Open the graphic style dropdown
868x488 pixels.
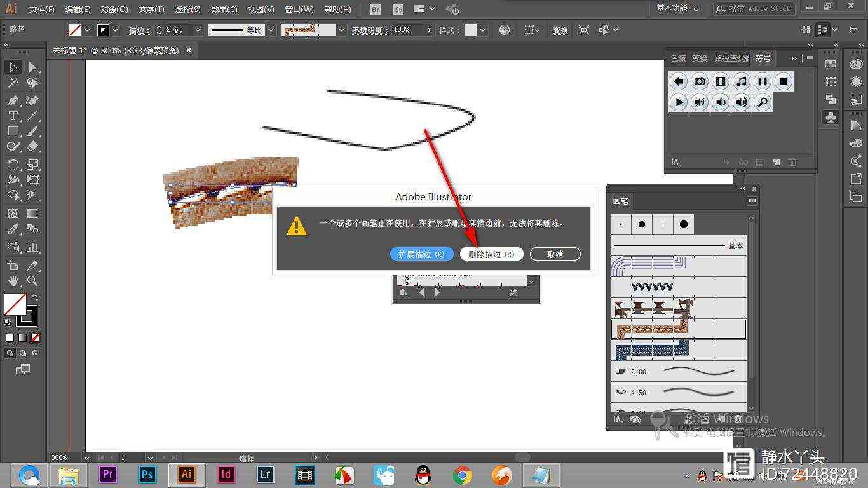click(x=484, y=30)
